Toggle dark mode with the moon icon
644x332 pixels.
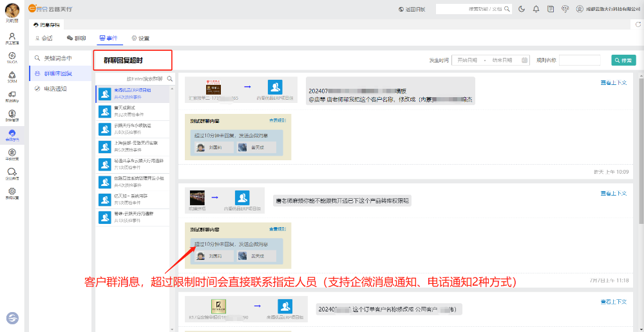(x=522, y=9)
